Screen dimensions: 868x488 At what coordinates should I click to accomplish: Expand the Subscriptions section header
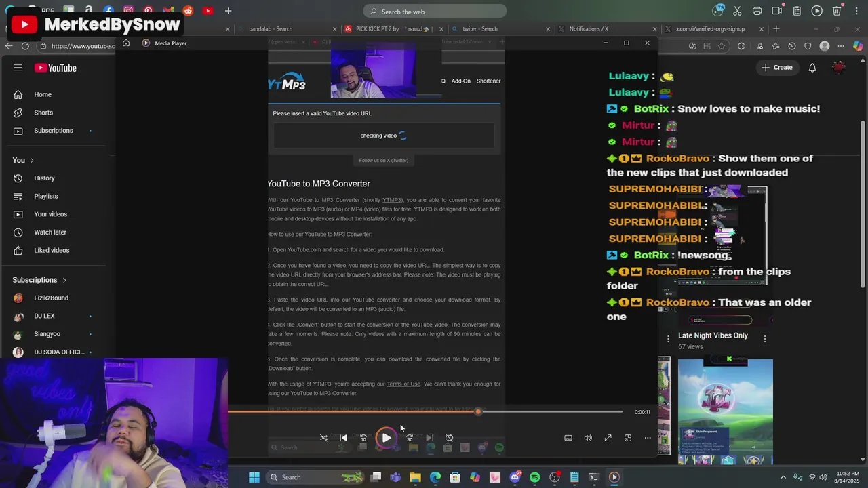(40, 280)
